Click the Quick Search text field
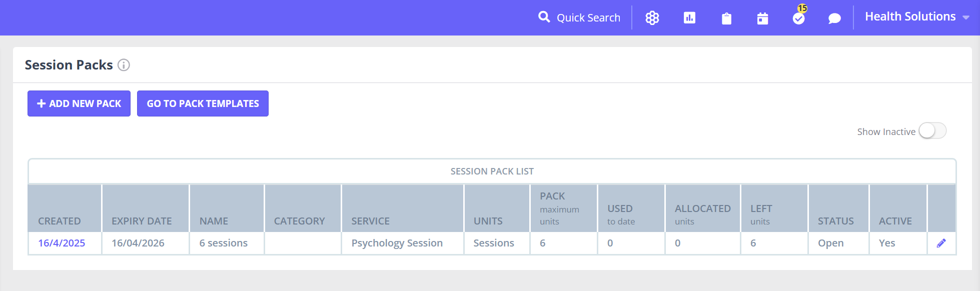Viewport: 980px width, 291px height. [x=588, y=17]
